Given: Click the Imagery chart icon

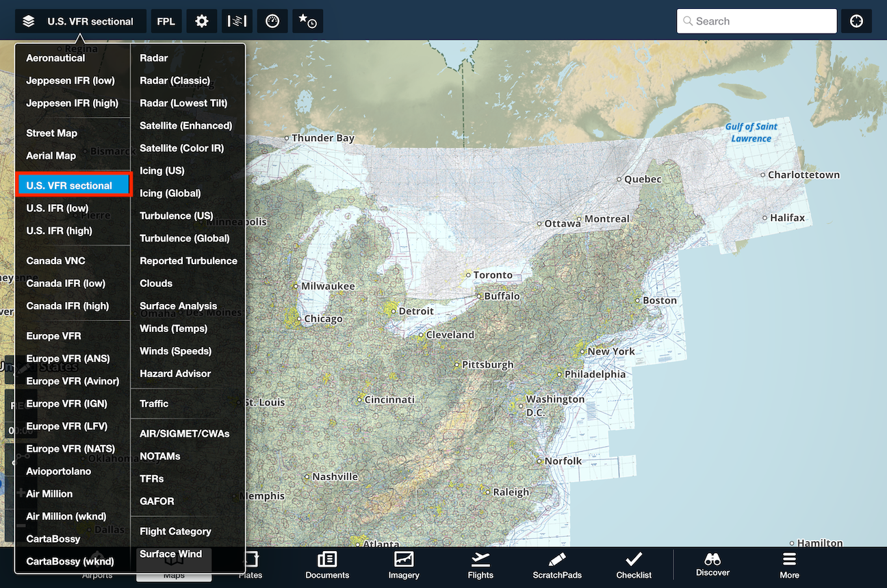Looking at the screenshot, I should click(404, 559).
